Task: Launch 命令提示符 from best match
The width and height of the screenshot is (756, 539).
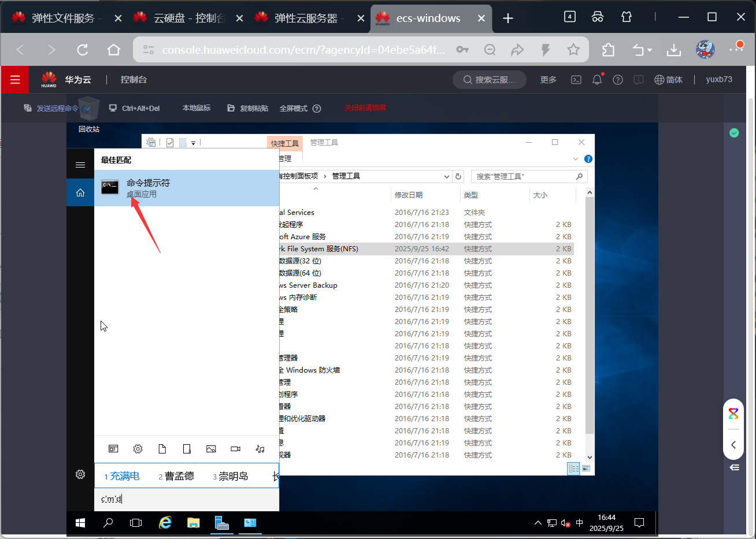Action: click(x=187, y=188)
